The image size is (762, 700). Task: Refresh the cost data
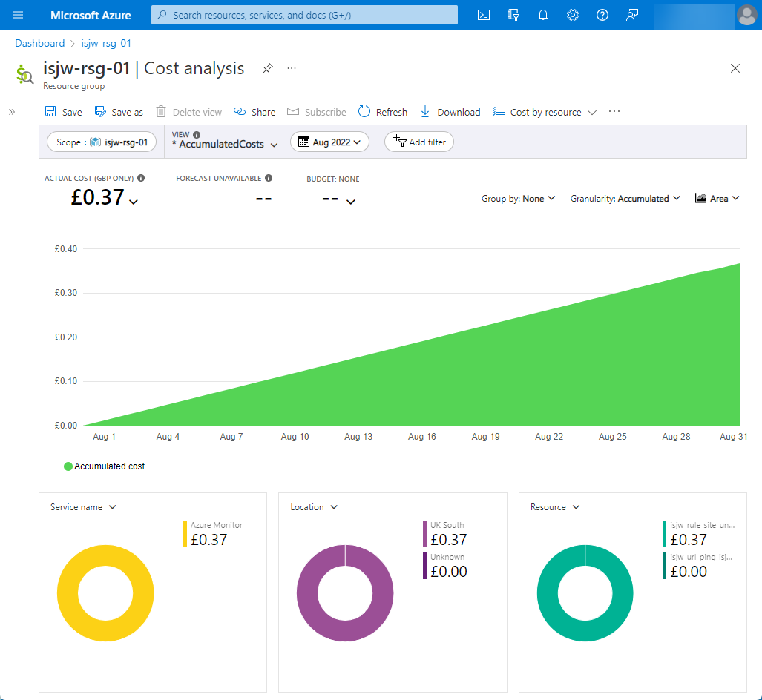[382, 112]
